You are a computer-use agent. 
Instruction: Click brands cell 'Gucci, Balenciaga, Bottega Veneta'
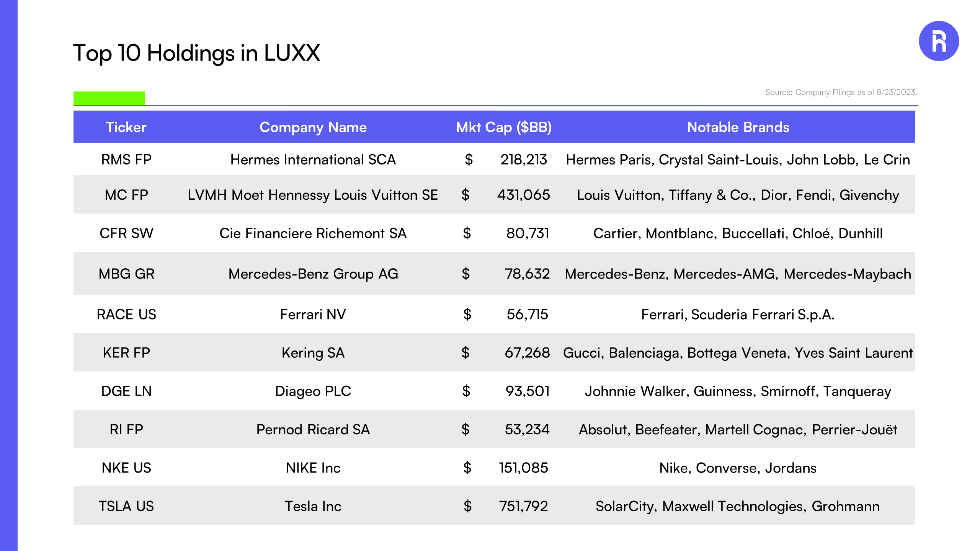[738, 353]
